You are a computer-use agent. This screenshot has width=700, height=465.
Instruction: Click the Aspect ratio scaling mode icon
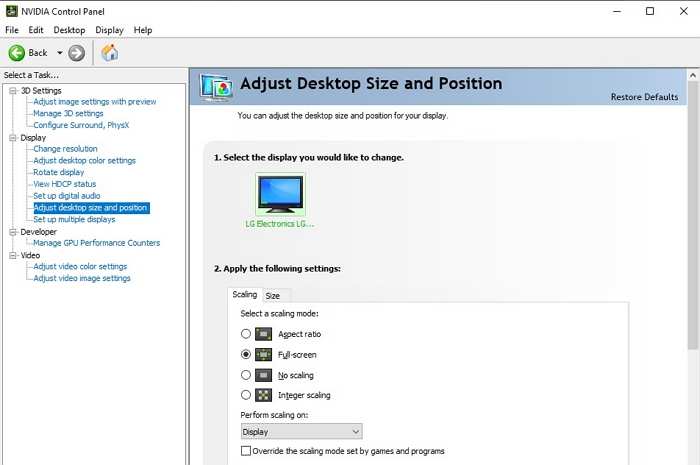[x=263, y=334]
